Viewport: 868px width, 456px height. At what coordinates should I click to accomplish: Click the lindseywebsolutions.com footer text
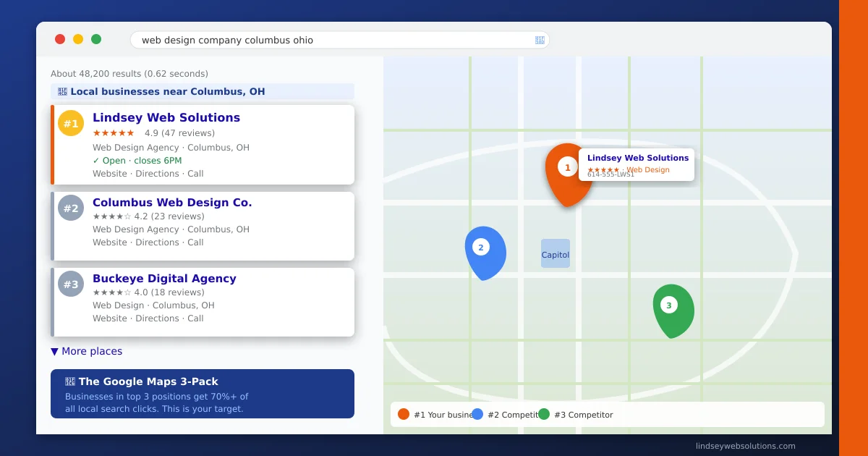click(x=746, y=446)
